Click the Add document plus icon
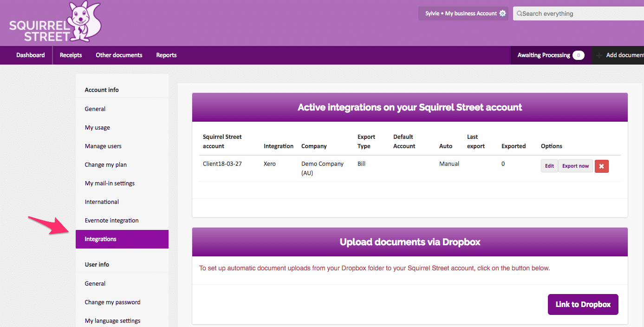The height and width of the screenshot is (327, 644). (x=599, y=55)
